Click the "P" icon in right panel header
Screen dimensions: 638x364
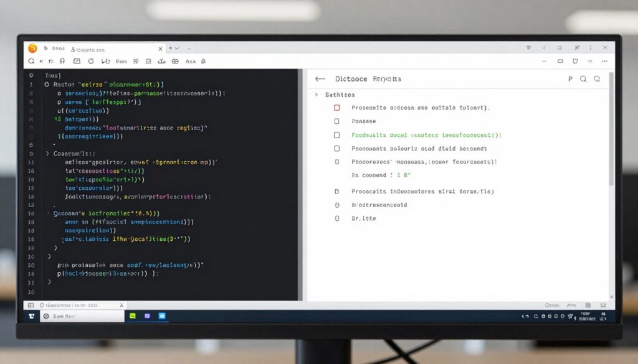[570, 79]
